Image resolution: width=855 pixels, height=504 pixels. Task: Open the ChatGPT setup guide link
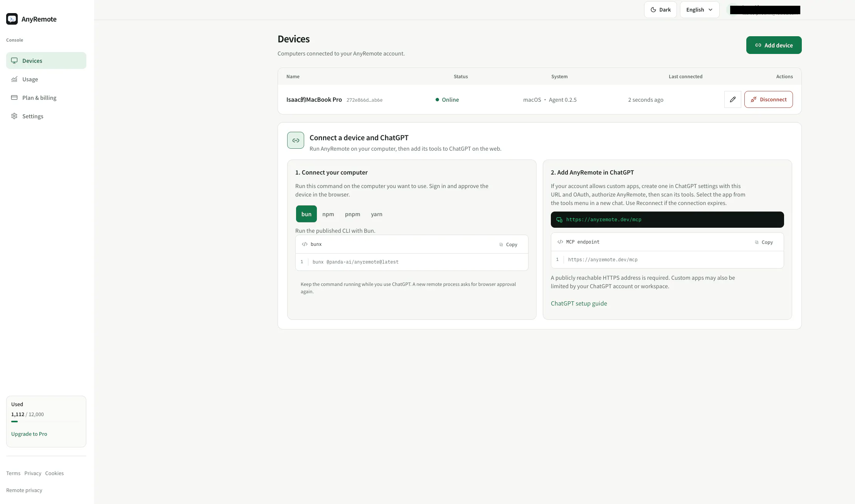579,303
